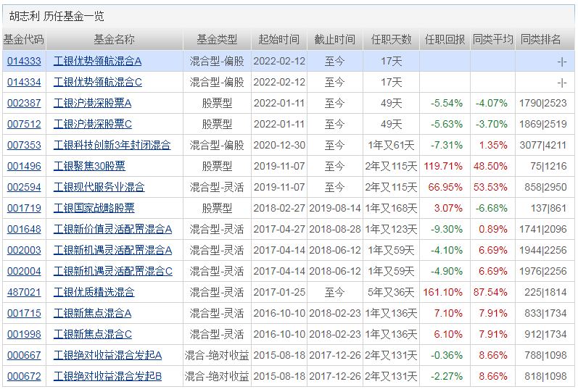The image size is (578, 392).
Task: Open fund code 014334 link
Action: coord(24,83)
